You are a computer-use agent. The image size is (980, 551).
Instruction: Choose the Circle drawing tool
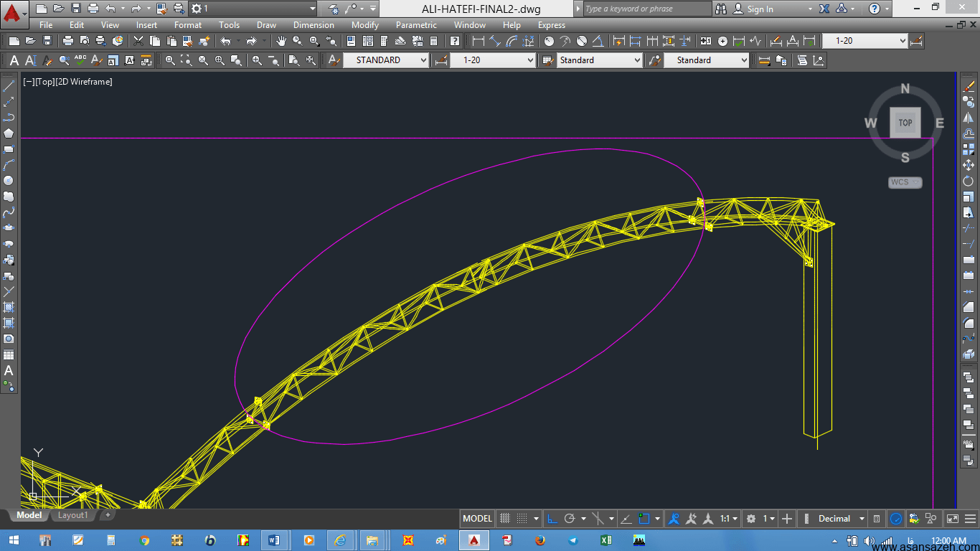pyautogui.click(x=9, y=180)
